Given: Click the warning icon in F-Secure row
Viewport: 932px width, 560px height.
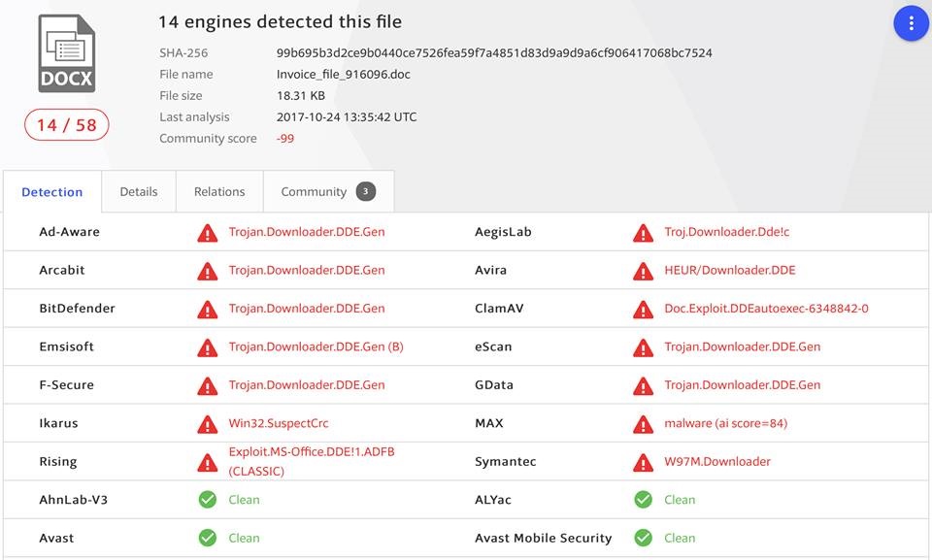Looking at the screenshot, I should [x=208, y=386].
